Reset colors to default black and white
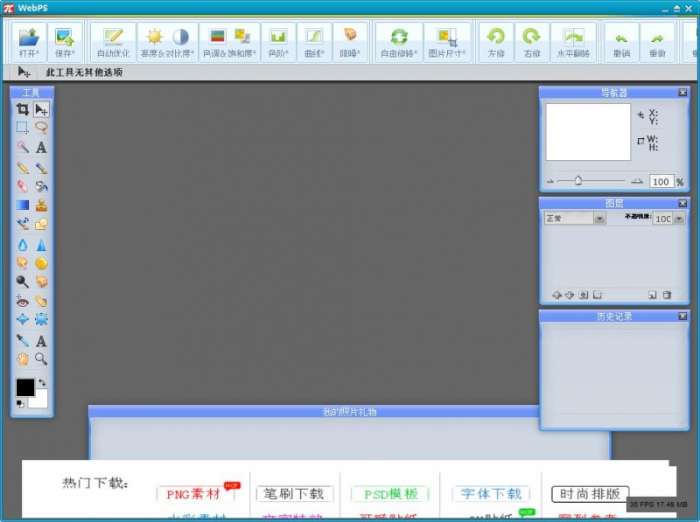700x522 pixels. (x=21, y=404)
